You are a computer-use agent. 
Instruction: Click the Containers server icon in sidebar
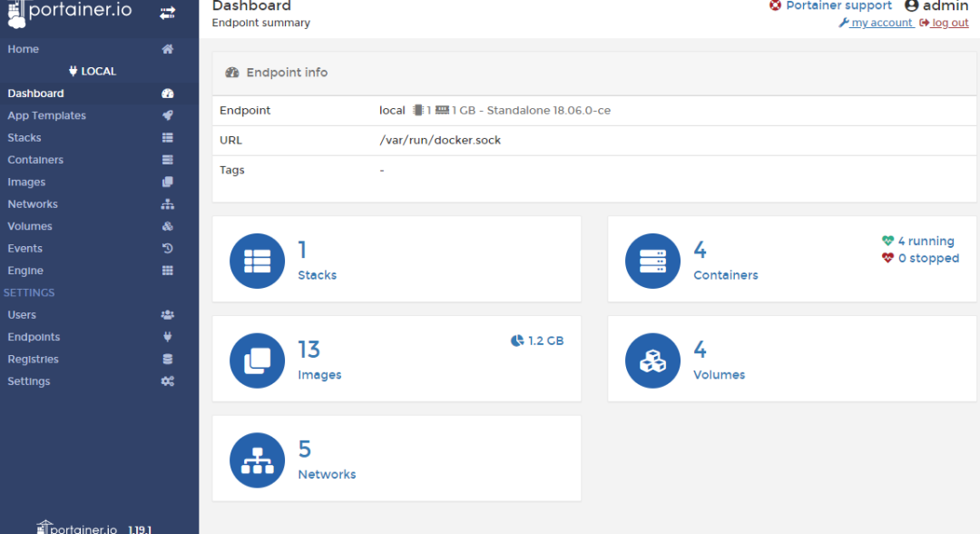168,160
